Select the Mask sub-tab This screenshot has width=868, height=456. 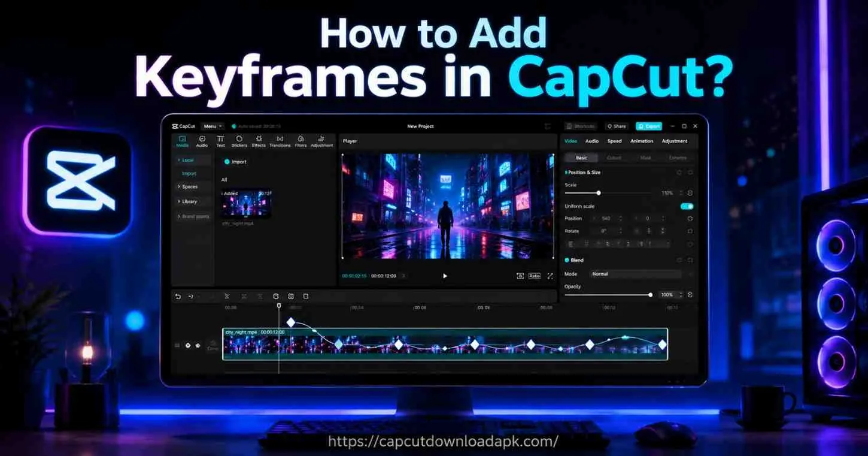(x=645, y=158)
